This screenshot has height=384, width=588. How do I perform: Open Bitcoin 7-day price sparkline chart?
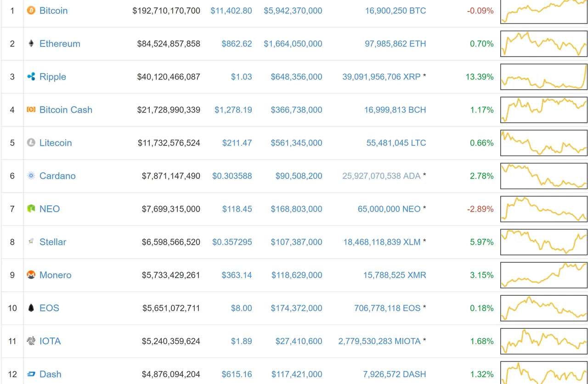[544, 11]
